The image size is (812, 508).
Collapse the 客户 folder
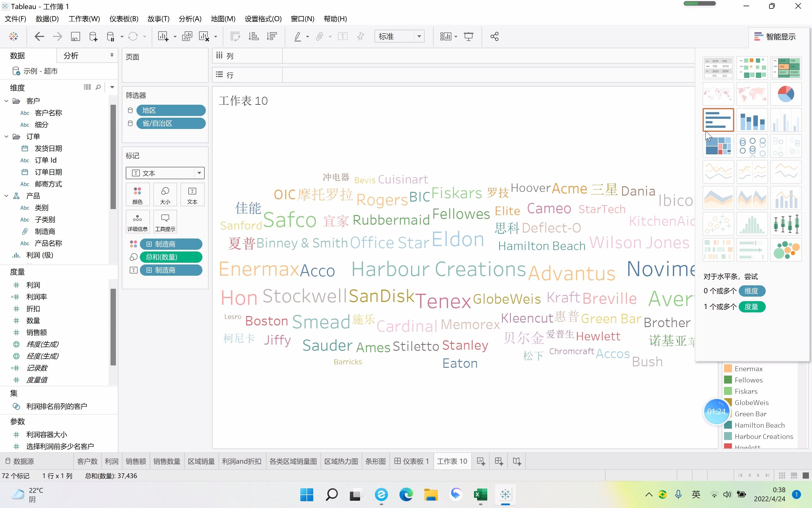6,101
